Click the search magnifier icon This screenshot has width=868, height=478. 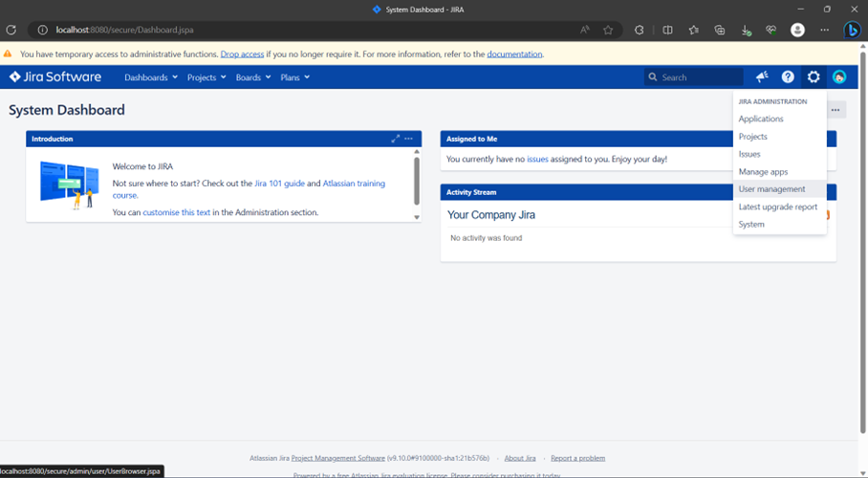pos(653,77)
